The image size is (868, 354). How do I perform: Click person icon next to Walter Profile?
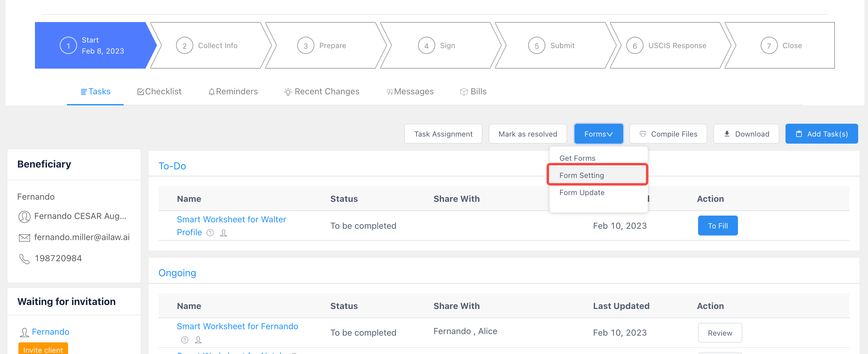pos(223,233)
